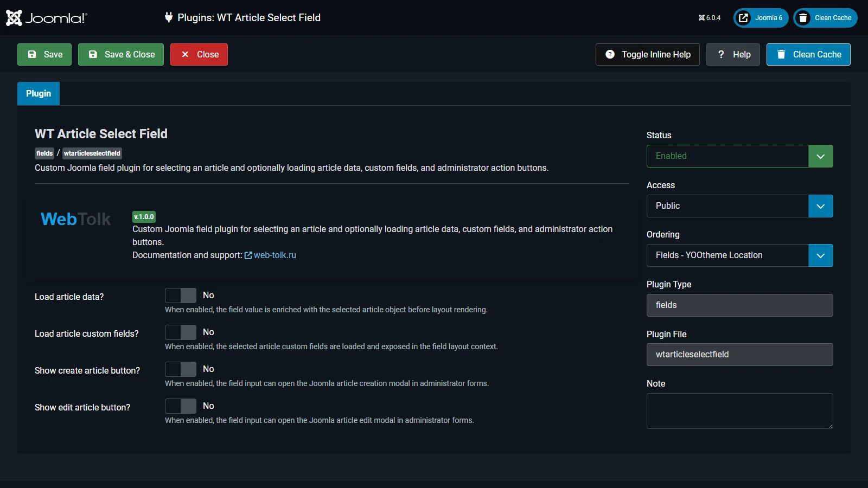Switch on Show edit article button
The width and height of the screenshot is (868, 488).
(181, 406)
